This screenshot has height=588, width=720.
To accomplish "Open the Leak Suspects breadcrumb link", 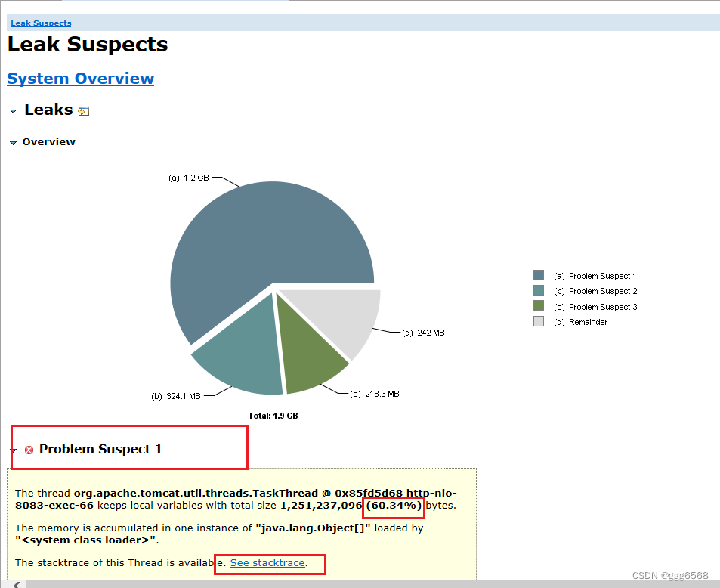I will pyautogui.click(x=40, y=23).
